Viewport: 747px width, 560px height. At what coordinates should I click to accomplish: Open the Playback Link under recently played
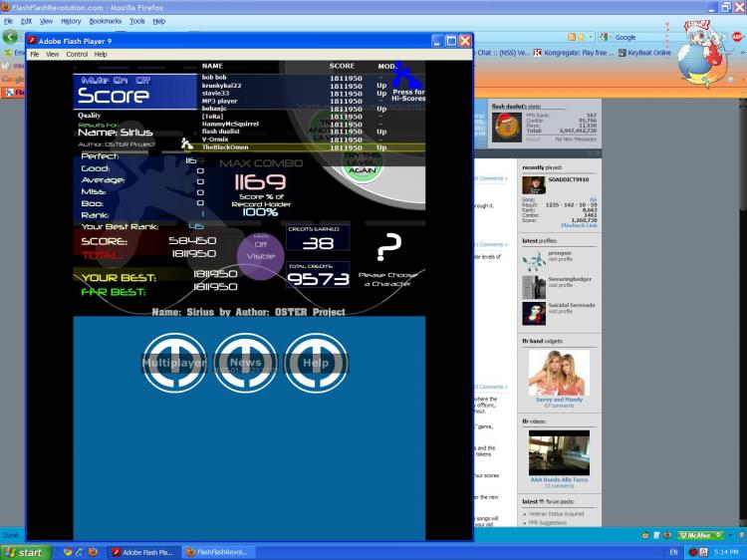pos(579,225)
